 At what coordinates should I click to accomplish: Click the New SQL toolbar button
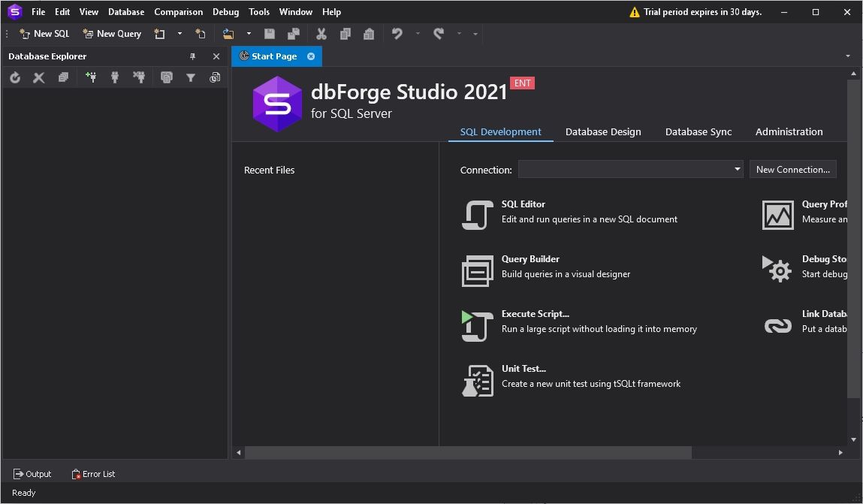click(44, 34)
